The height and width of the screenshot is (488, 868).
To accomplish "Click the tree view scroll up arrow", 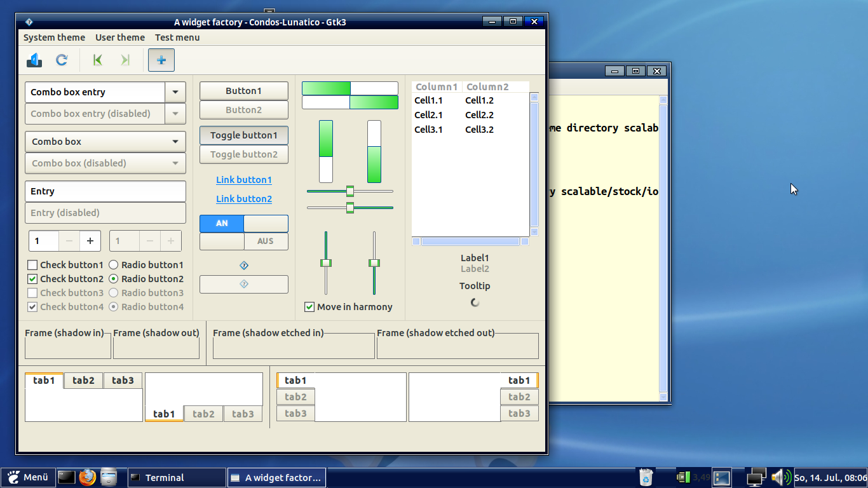I will (534, 97).
